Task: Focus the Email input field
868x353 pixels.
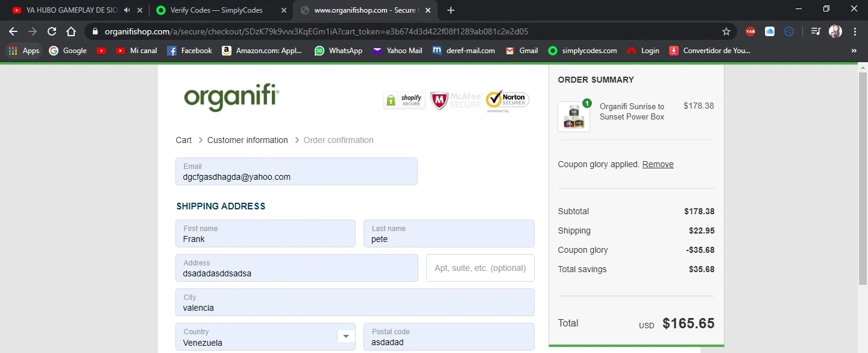Action: tap(297, 171)
